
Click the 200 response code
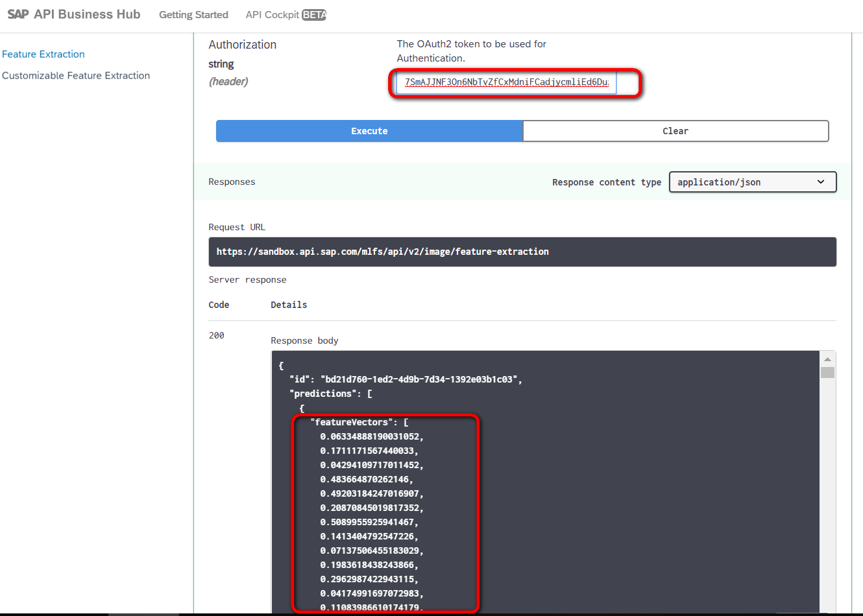pyautogui.click(x=217, y=335)
